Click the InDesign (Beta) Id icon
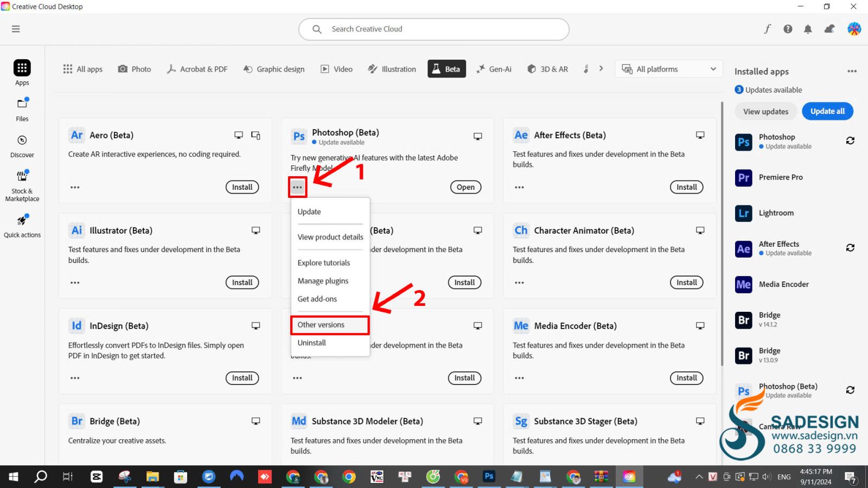The width and height of the screenshot is (868, 488). [77, 326]
